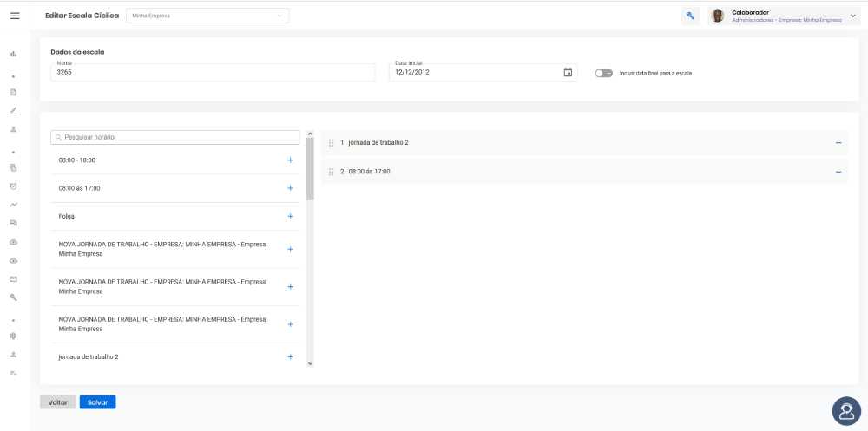Focus the Nome field containing 3265

click(214, 73)
